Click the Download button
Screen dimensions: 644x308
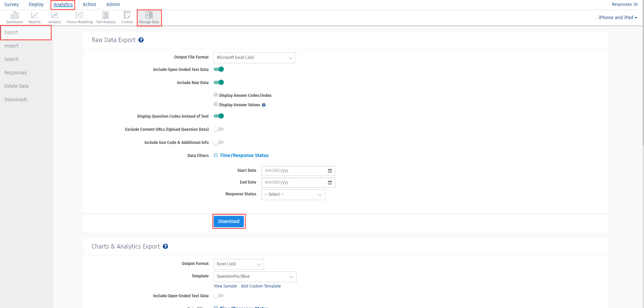click(229, 221)
